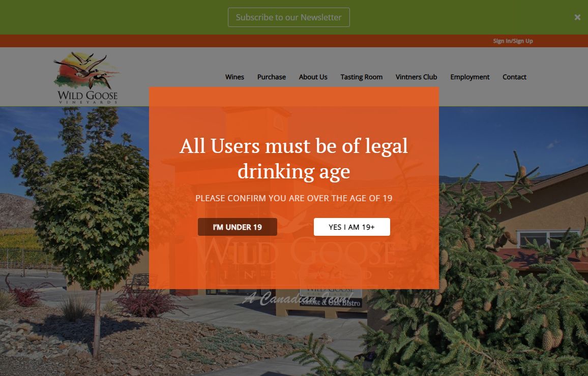The image size is (588, 376).
Task: Open the Employment page link
Action: (x=470, y=77)
